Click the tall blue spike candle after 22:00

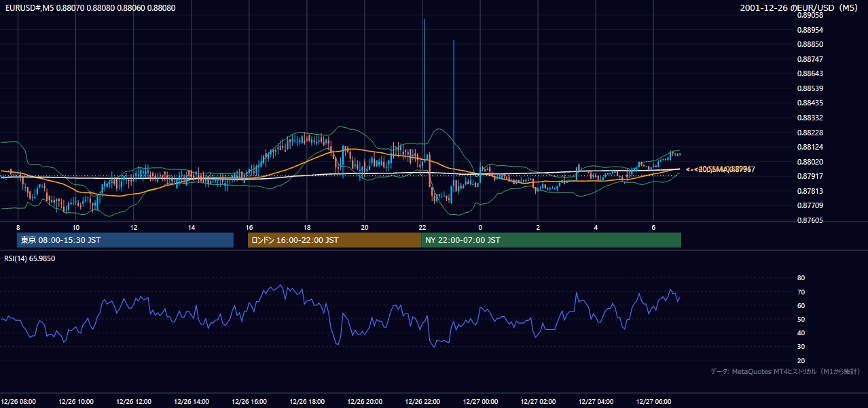click(x=454, y=121)
